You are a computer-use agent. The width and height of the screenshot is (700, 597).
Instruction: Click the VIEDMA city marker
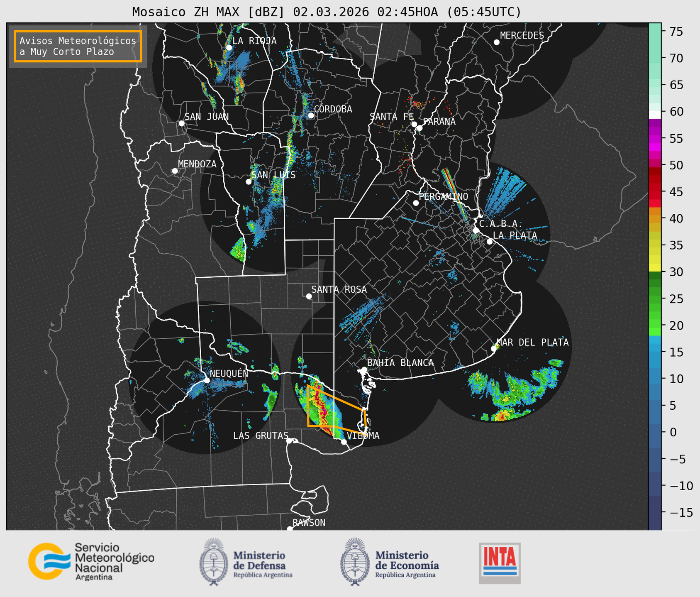pos(344,442)
